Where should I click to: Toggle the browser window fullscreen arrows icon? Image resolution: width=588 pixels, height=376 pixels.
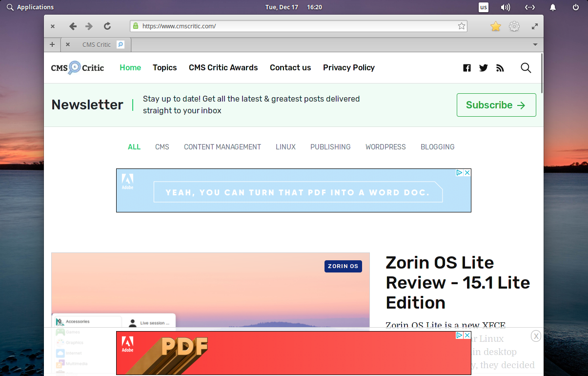coord(535,26)
